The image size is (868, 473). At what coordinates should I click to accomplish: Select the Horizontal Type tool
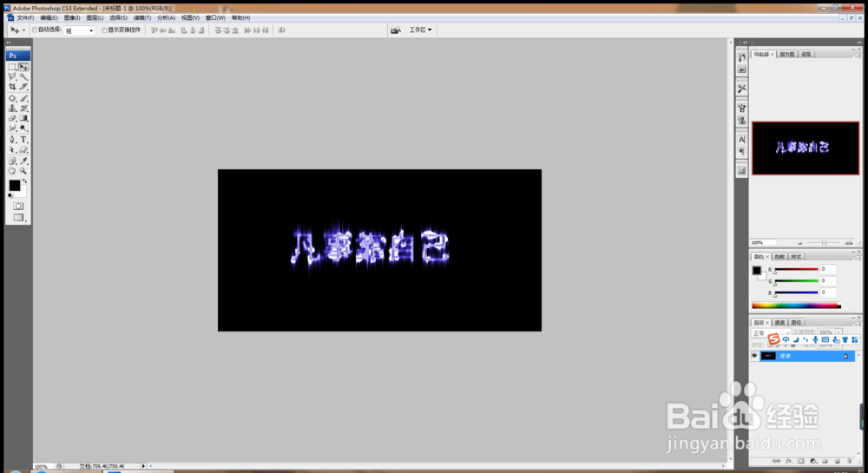(23, 140)
